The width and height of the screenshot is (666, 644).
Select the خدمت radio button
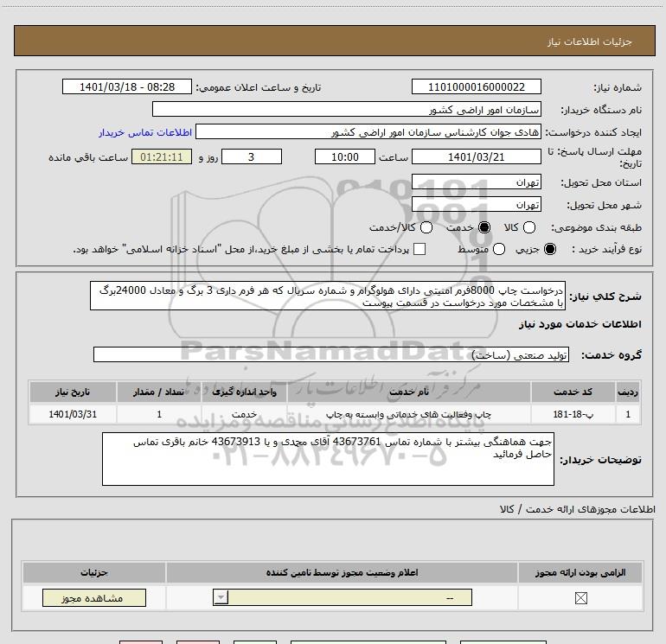[x=483, y=227]
